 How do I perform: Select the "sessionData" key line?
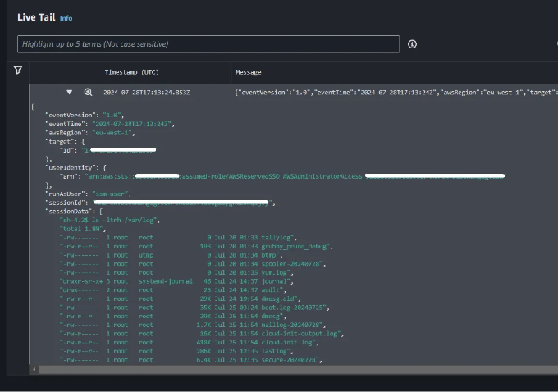click(x=74, y=212)
